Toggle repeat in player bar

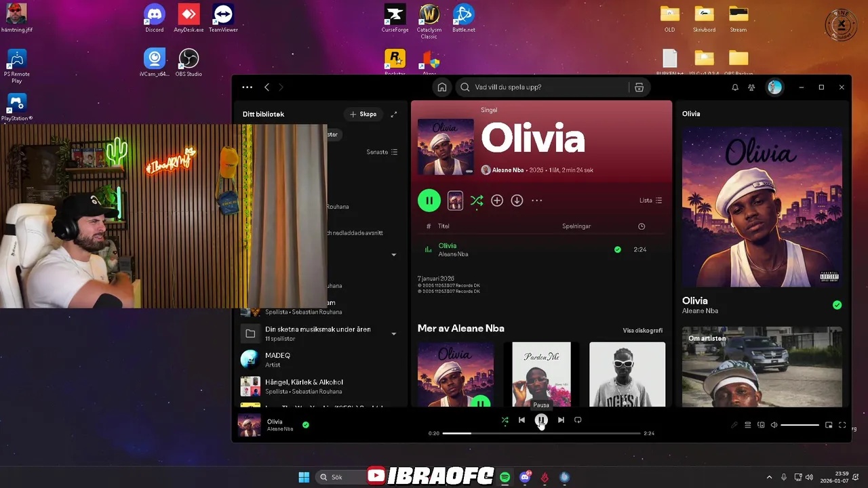578,420
